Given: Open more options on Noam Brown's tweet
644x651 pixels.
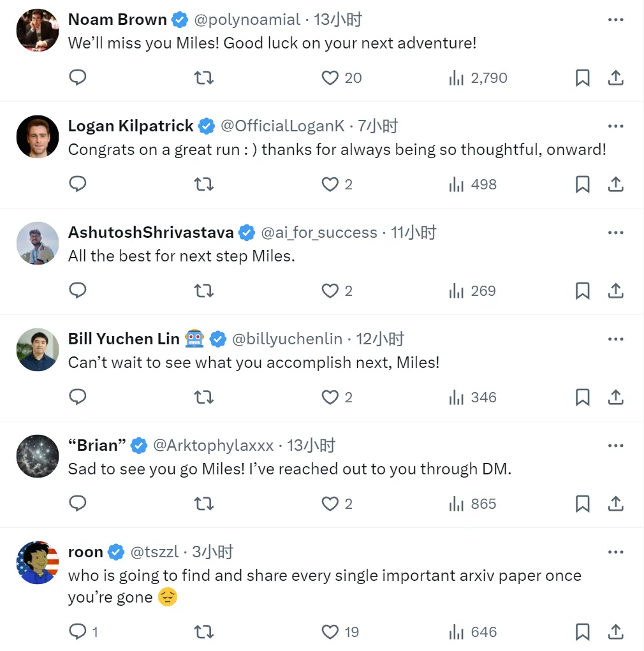Looking at the screenshot, I should pos(615,20).
